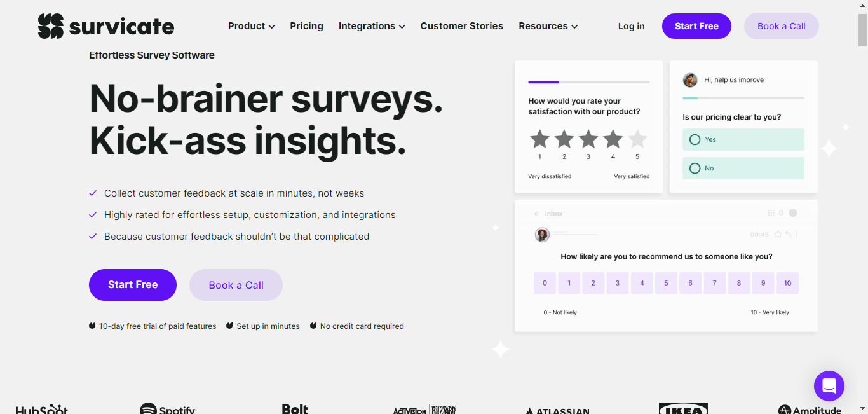Star the survey response

pos(778,234)
